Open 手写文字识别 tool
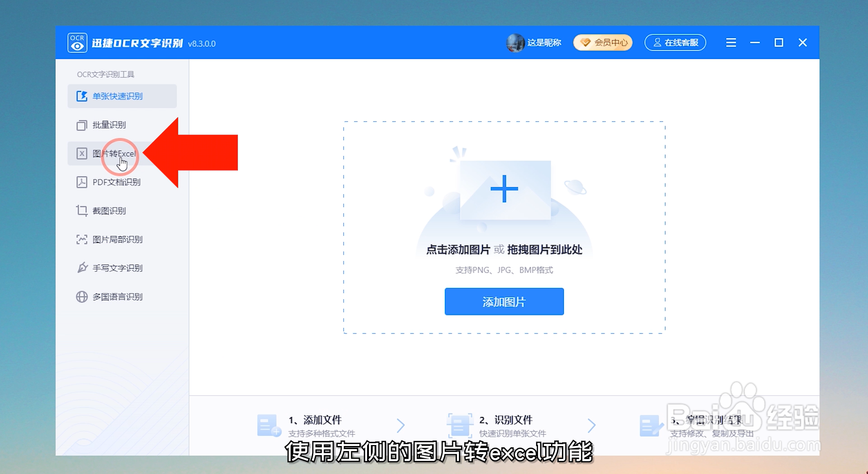Viewport: 868px width, 474px height. click(122, 268)
